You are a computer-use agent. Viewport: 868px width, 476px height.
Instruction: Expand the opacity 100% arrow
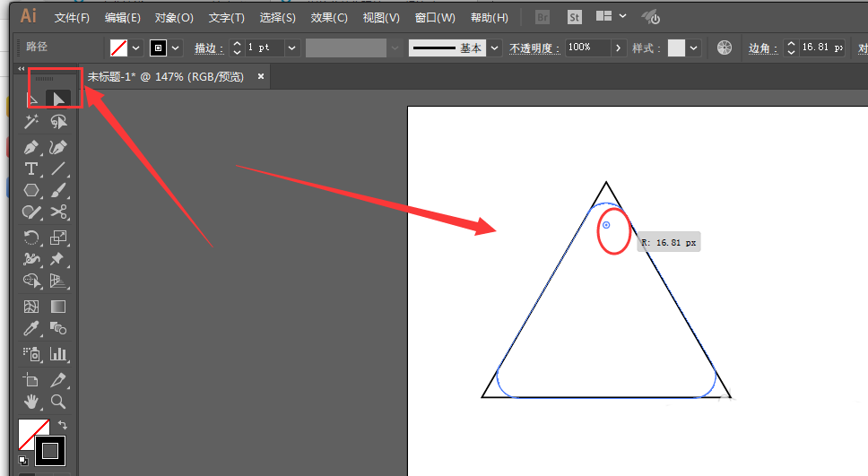(x=619, y=48)
